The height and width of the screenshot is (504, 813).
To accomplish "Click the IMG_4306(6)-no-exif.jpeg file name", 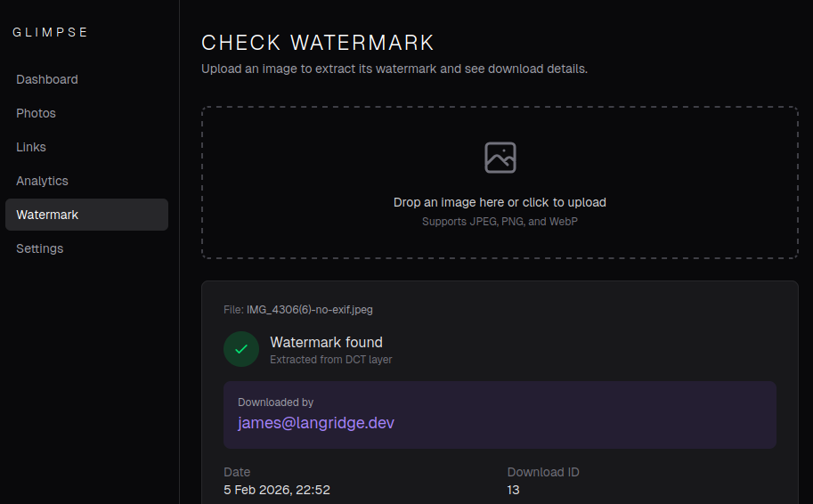I will (309, 310).
